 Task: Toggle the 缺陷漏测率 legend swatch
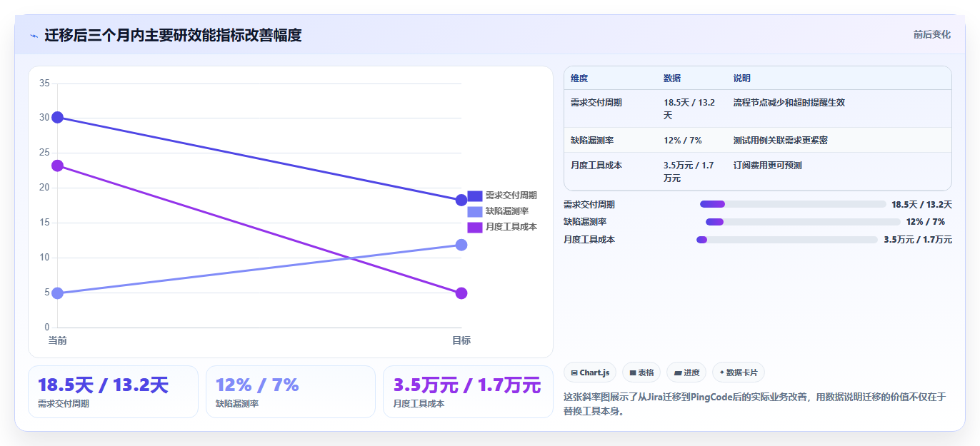(x=475, y=211)
